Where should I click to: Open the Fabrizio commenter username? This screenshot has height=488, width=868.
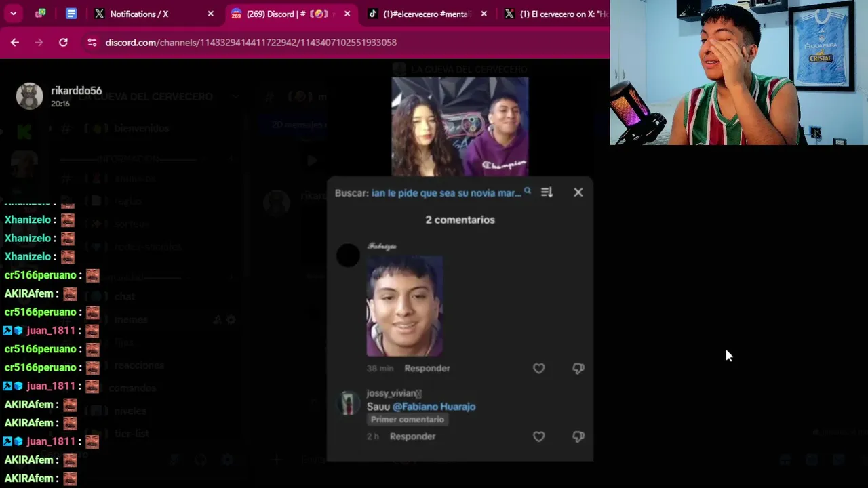click(x=382, y=247)
